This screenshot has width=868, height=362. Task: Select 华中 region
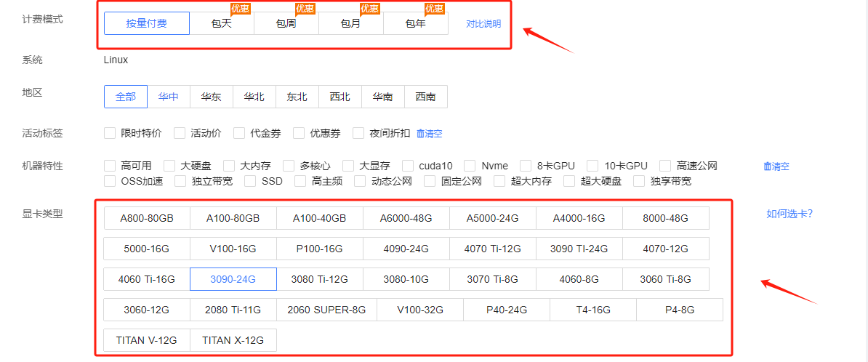pos(168,97)
